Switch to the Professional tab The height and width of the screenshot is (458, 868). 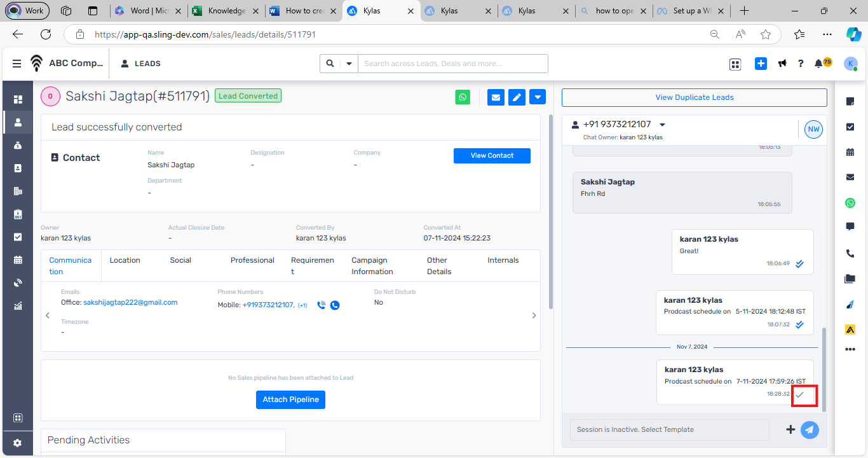point(252,260)
